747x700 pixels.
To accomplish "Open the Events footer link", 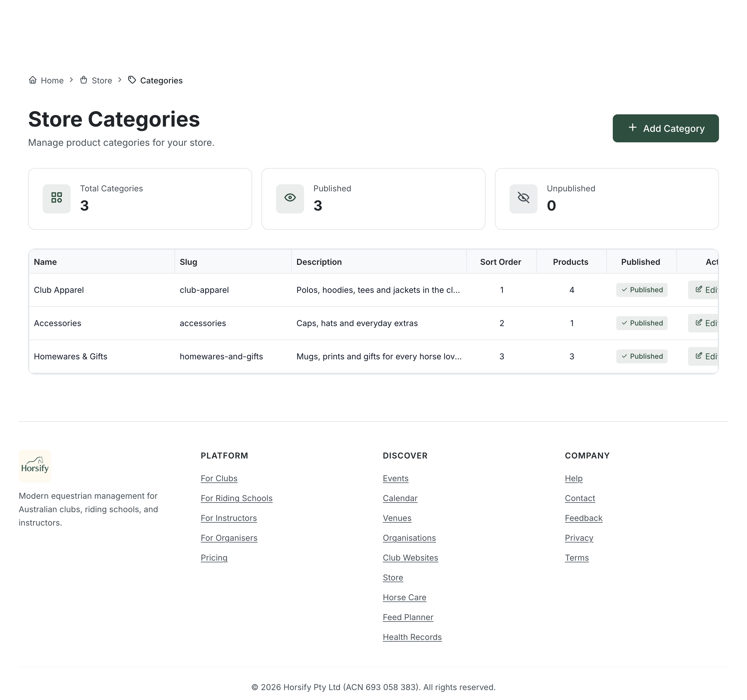I will point(396,478).
